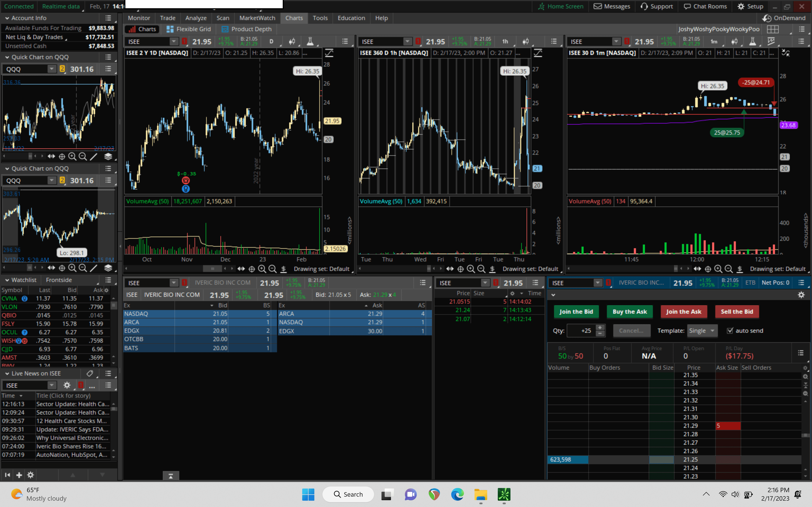Toggle the auto send checkbox

730,331
